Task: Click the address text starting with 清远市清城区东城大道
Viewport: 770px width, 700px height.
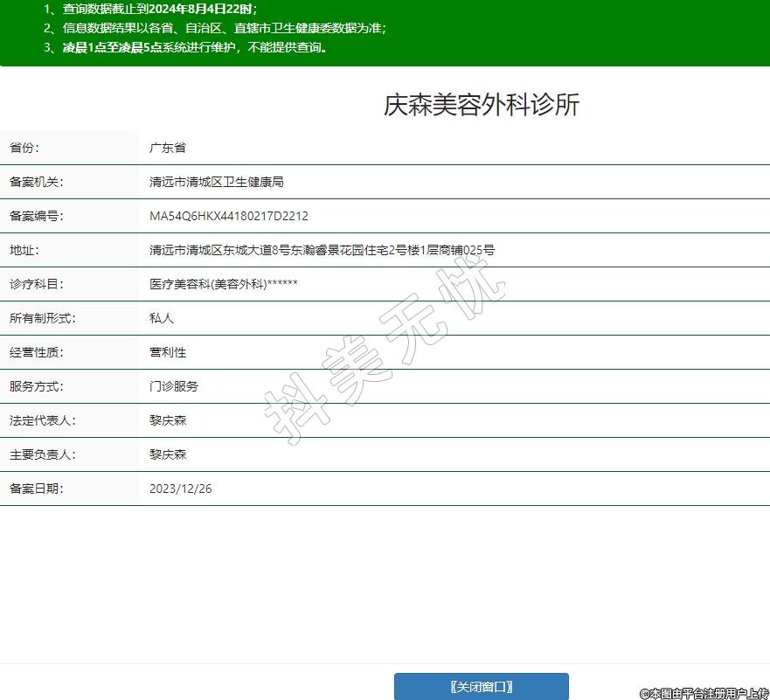Action: tap(322, 250)
